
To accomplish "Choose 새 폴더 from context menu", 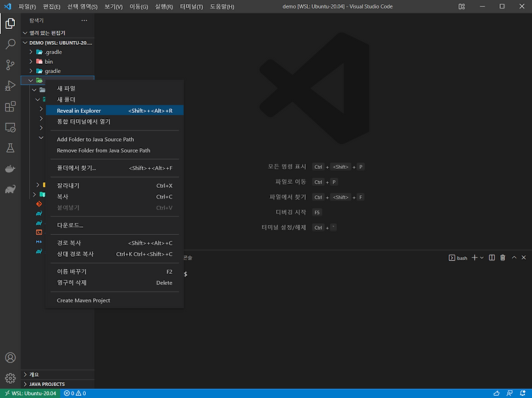I will [x=115, y=99].
